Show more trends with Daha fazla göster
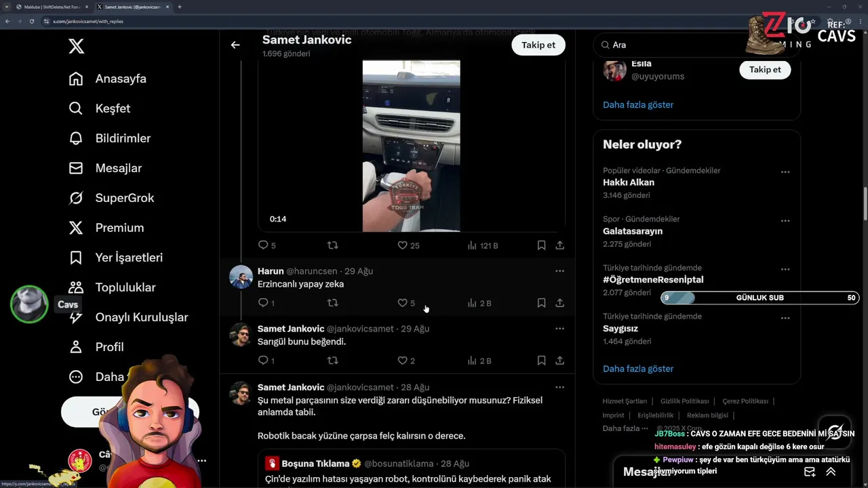This screenshot has height=488, width=868. tap(638, 369)
